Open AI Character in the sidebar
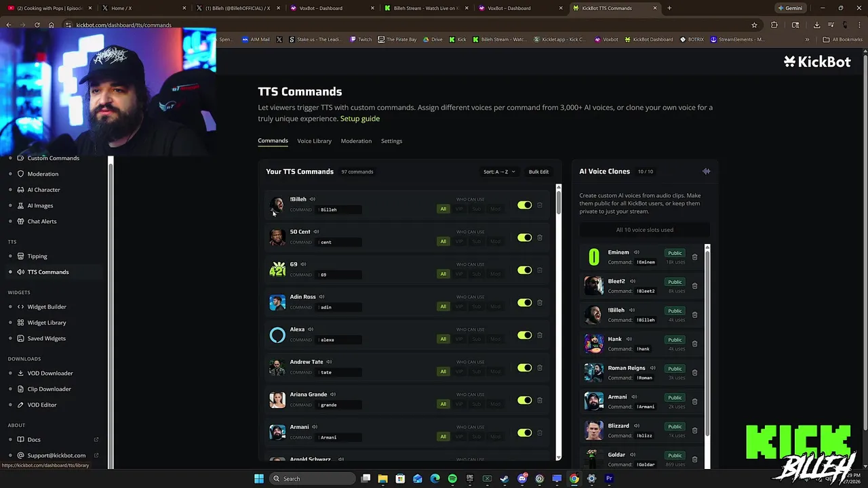This screenshot has height=488, width=868. (x=43, y=190)
